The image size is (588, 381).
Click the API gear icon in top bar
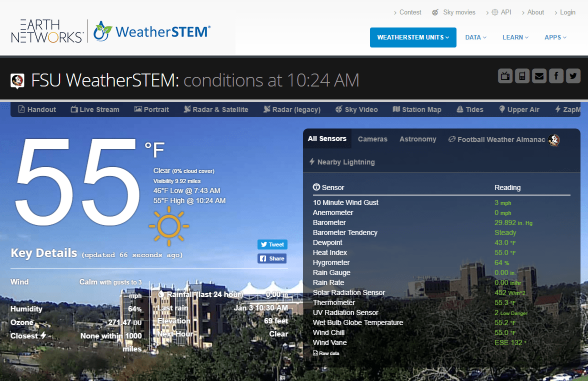495,12
